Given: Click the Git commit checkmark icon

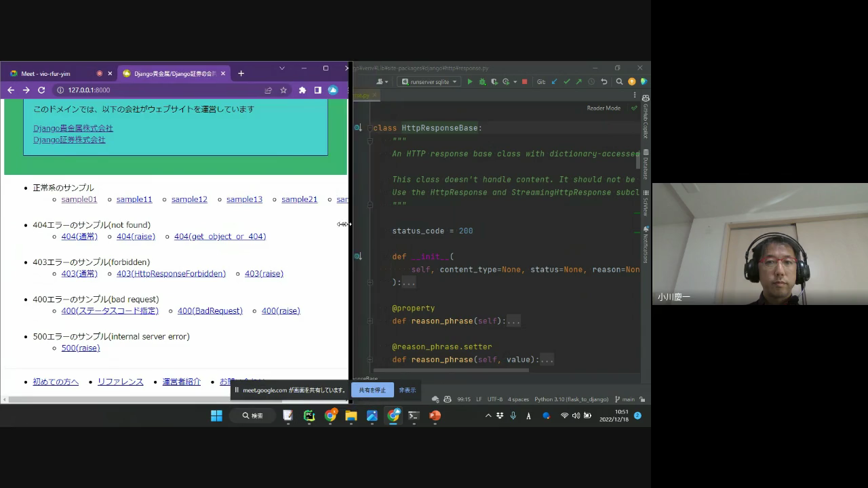Looking at the screenshot, I should 566,82.
